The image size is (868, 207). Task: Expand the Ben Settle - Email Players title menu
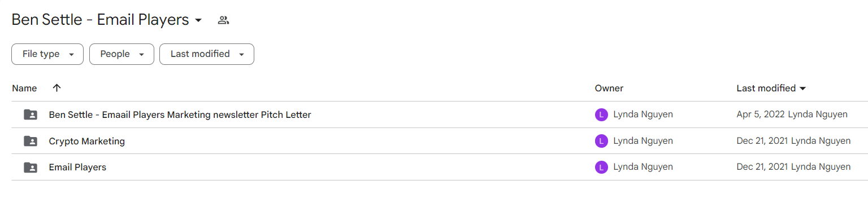198,20
